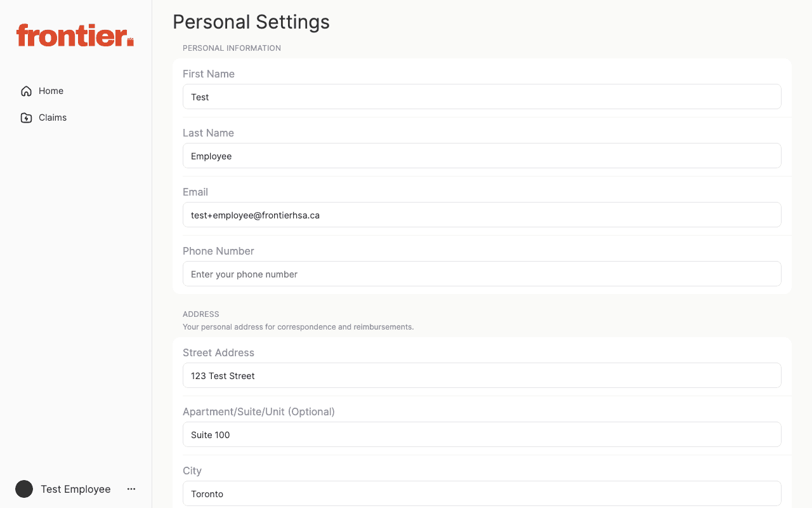The image size is (812, 508).
Task: Focus the Apartment/Suite/Unit field
Action: 482,434
